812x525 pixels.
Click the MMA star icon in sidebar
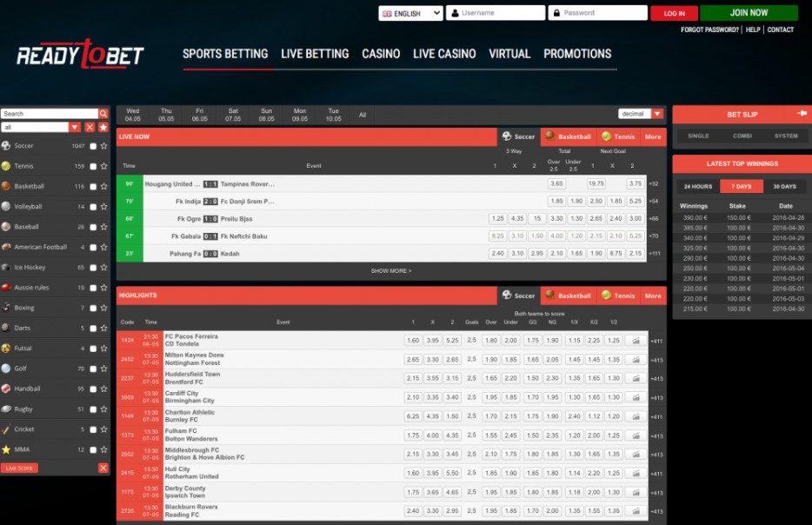(x=6, y=449)
